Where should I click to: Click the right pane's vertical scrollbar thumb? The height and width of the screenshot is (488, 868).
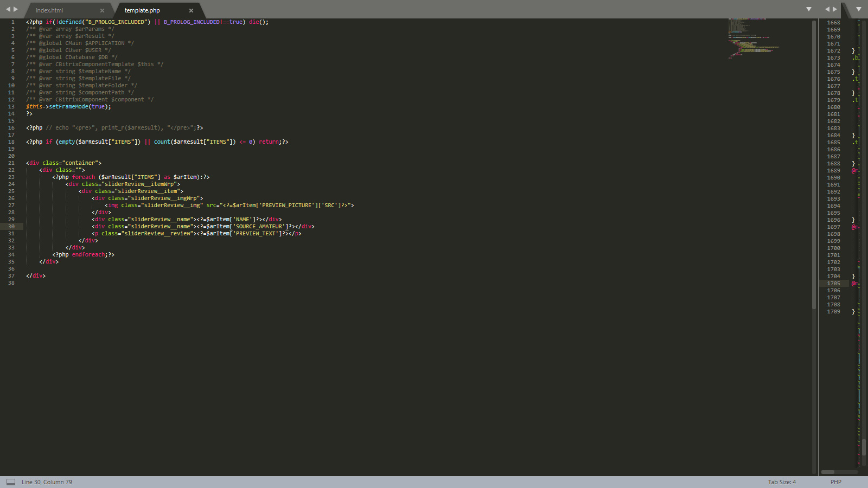pos(864,447)
